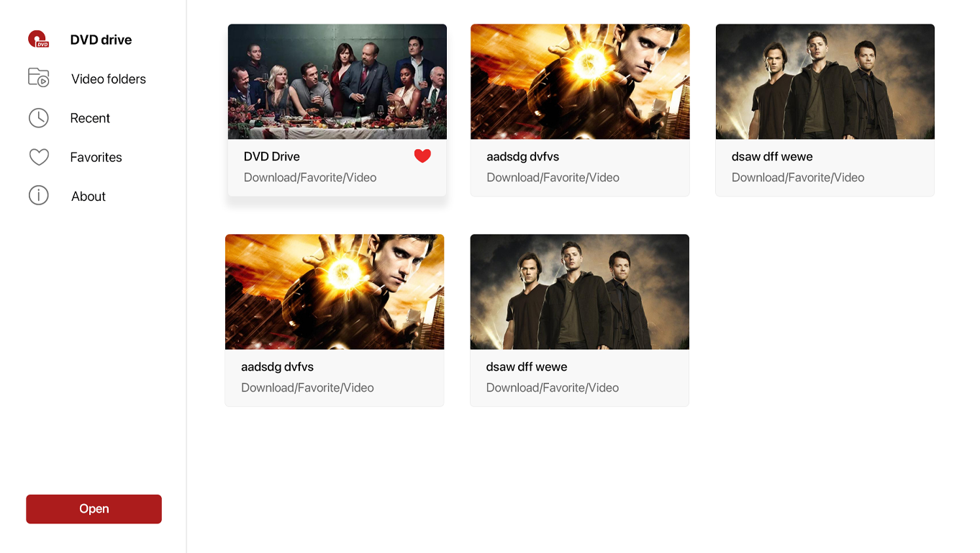Click Download/Favorite/Video under DVD Drive
Viewport: 980px width, 553px height.
point(310,177)
